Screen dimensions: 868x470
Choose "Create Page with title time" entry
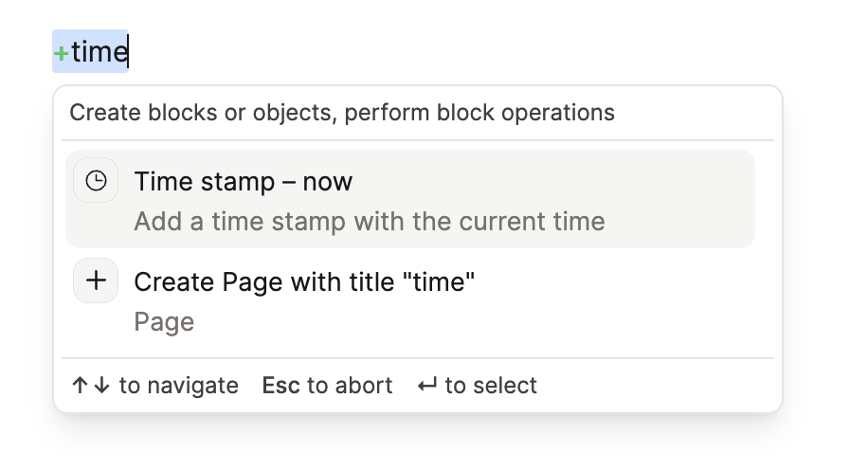point(304,281)
